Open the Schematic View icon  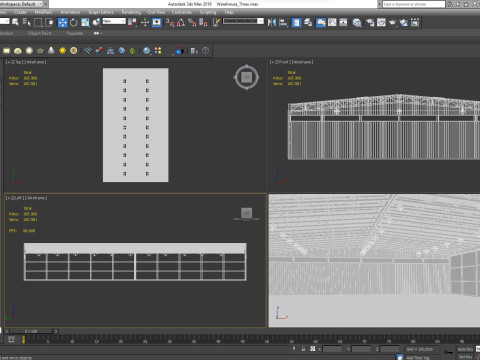coord(343,22)
